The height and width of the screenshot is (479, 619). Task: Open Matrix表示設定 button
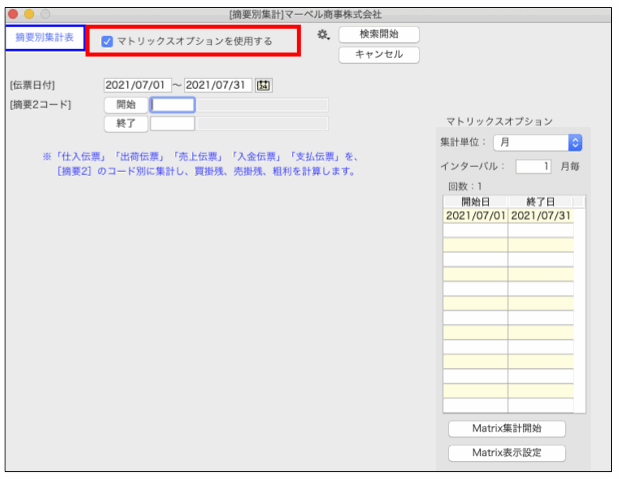[x=506, y=453]
